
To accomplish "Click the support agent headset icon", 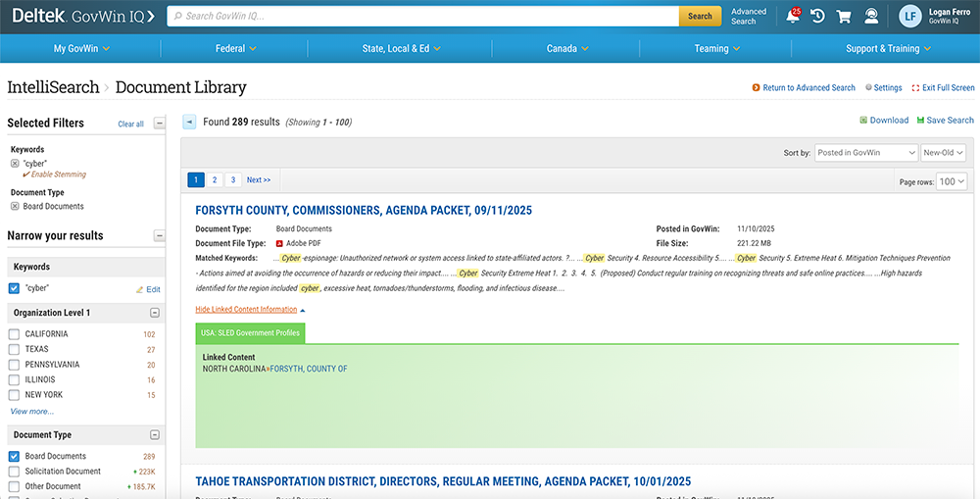I will tap(870, 17).
